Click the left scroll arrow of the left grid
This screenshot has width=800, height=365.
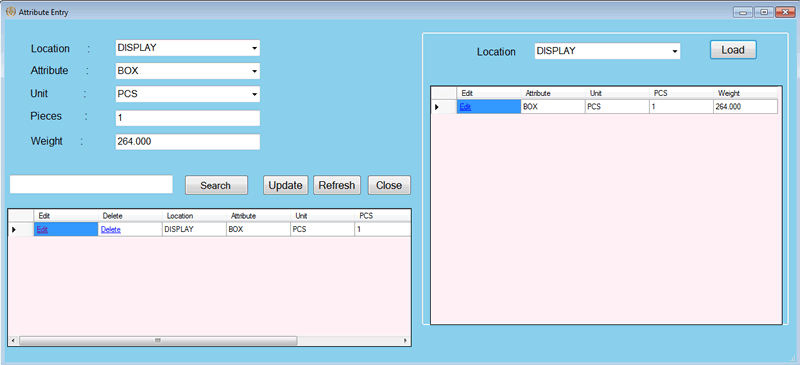[x=13, y=340]
